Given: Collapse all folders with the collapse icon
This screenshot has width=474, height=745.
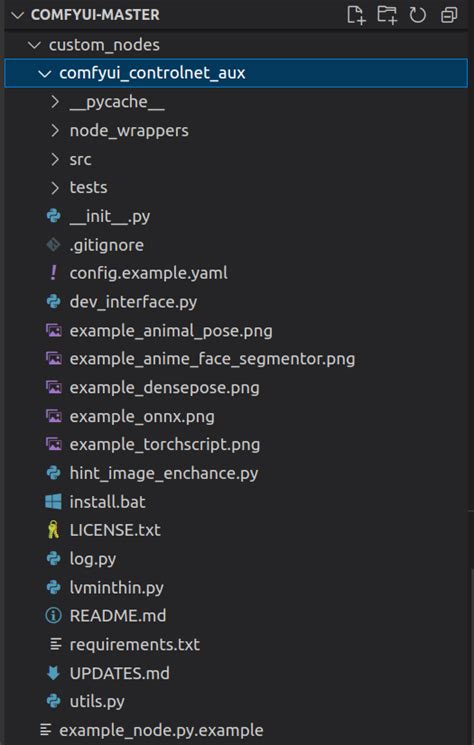Looking at the screenshot, I should (449, 15).
